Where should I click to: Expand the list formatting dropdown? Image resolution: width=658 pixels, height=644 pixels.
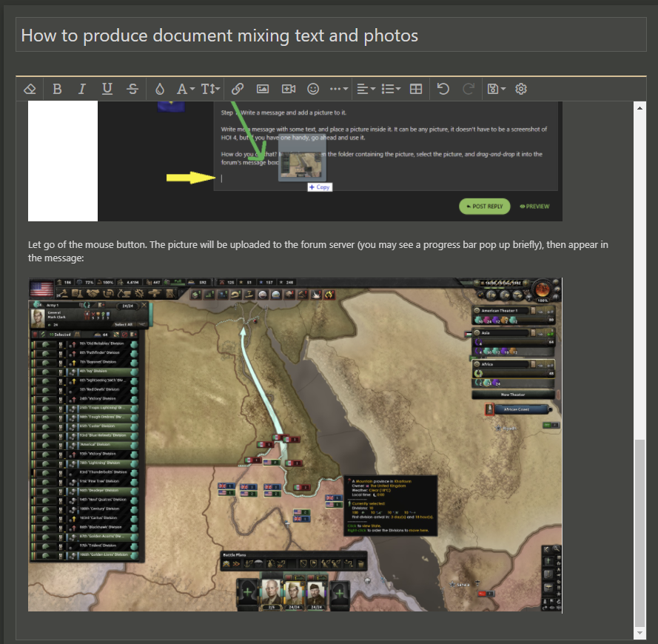coord(390,89)
